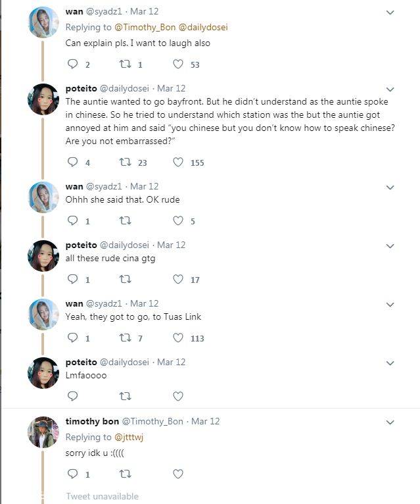Click wan's avatar on first tweet
The width and height of the screenshot is (420, 504).
43,22
